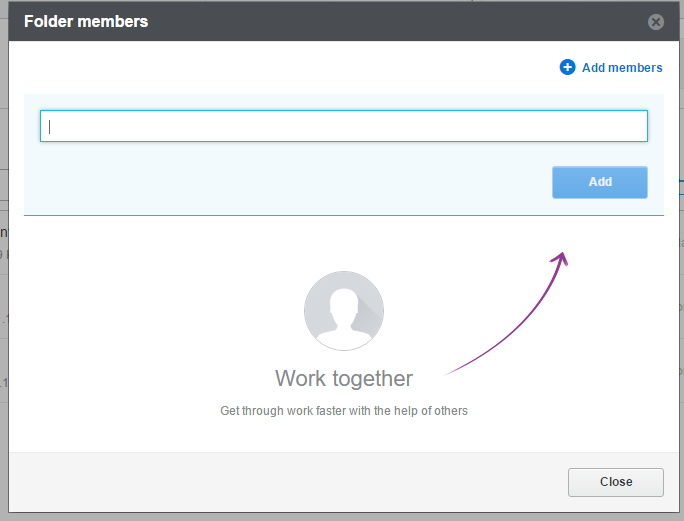Click the Work together heading
The height and width of the screenshot is (521, 684).
pyautogui.click(x=344, y=378)
